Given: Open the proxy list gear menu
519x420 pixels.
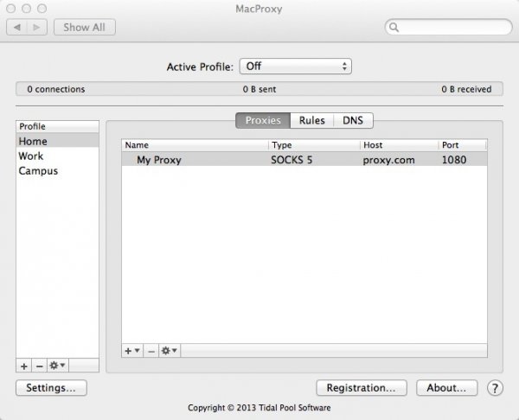Looking at the screenshot, I should coord(170,351).
